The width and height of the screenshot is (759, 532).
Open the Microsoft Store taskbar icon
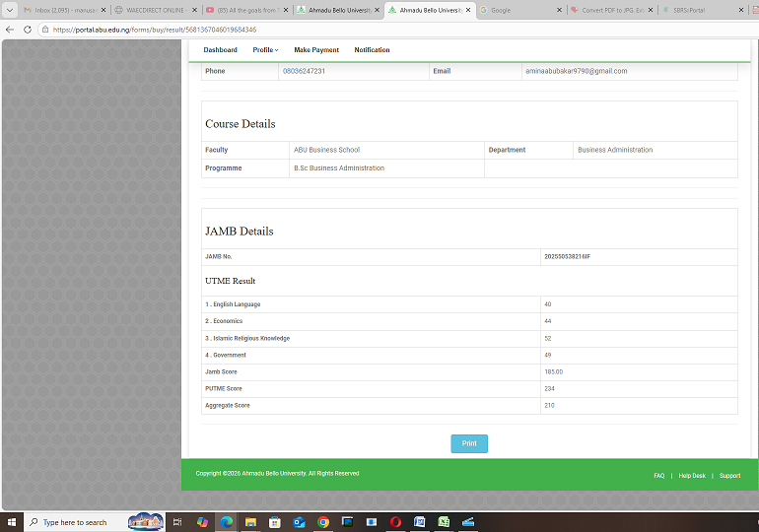click(x=275, y=522)
